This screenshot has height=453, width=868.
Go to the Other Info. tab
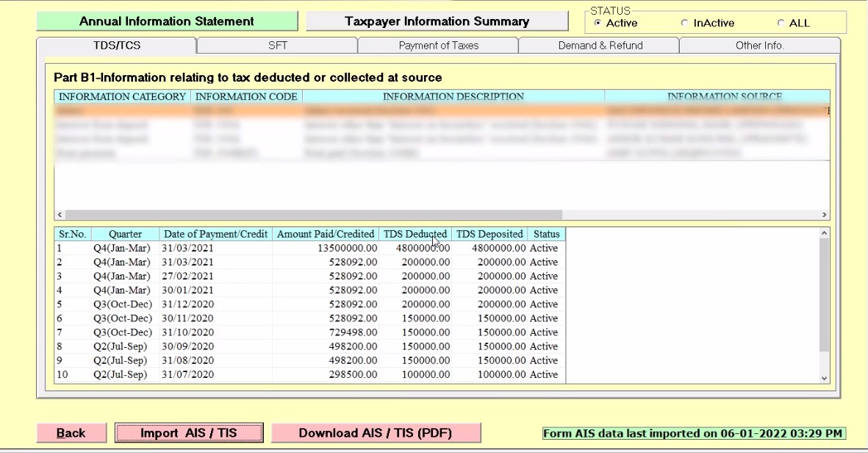click(x=759, y=46)
